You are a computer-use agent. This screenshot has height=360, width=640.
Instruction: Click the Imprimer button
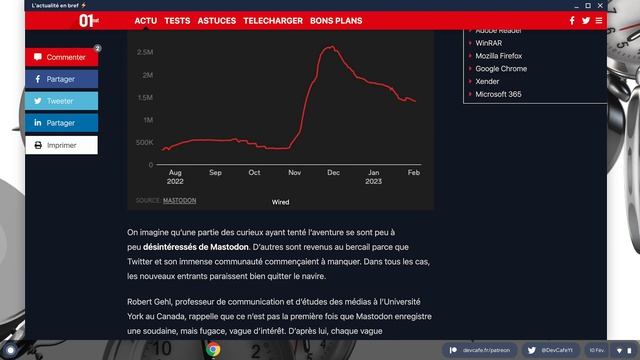click(x=62, y=145)
